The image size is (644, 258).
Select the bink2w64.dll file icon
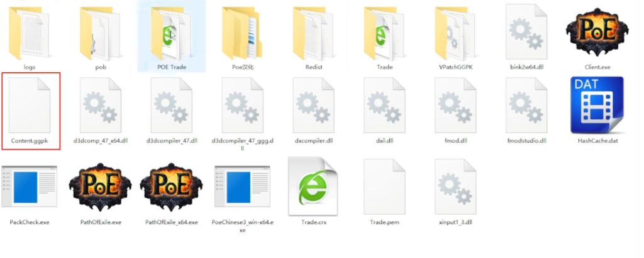[526, 31]
